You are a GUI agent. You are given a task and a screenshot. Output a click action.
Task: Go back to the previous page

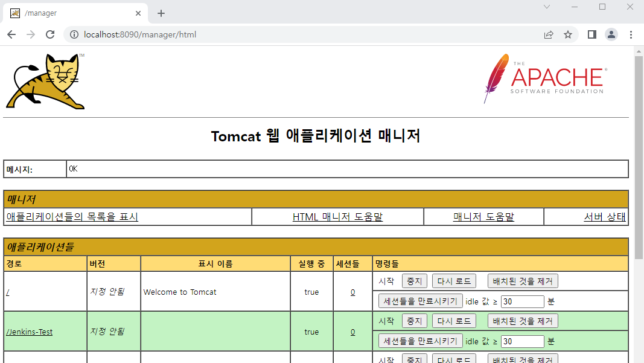(11, 34)
